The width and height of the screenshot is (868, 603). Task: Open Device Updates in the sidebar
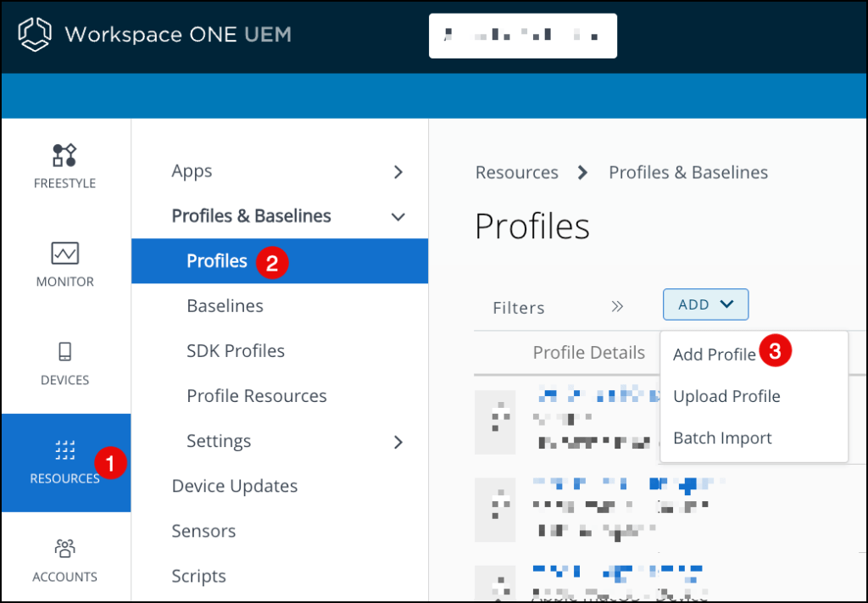tap(234, 486)
